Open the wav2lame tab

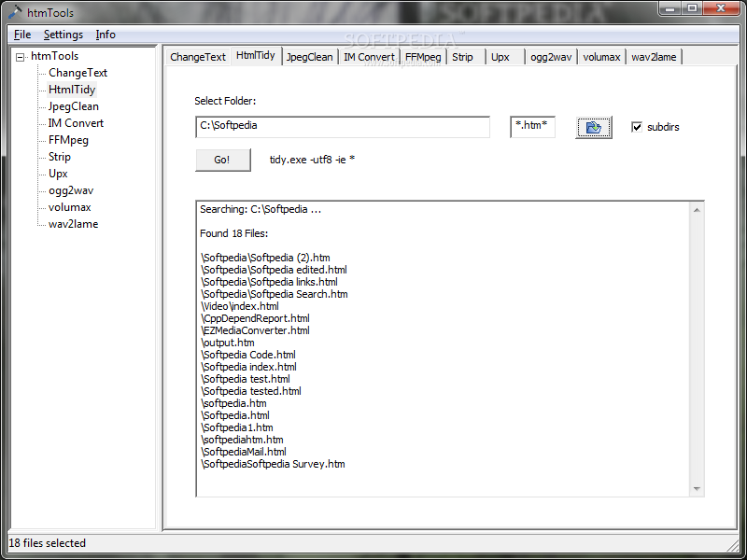point(655,57)
